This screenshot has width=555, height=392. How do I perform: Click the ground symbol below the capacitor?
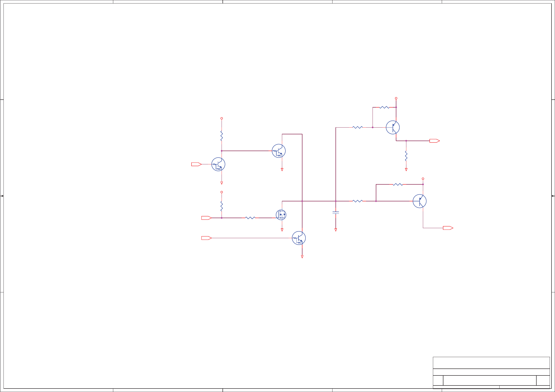coord(336,230)
